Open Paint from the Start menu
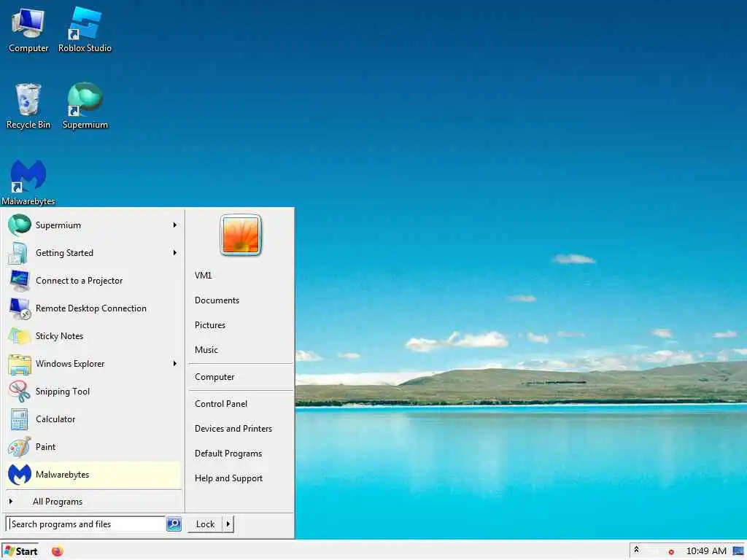747x560 pixels. pos(94,447)
